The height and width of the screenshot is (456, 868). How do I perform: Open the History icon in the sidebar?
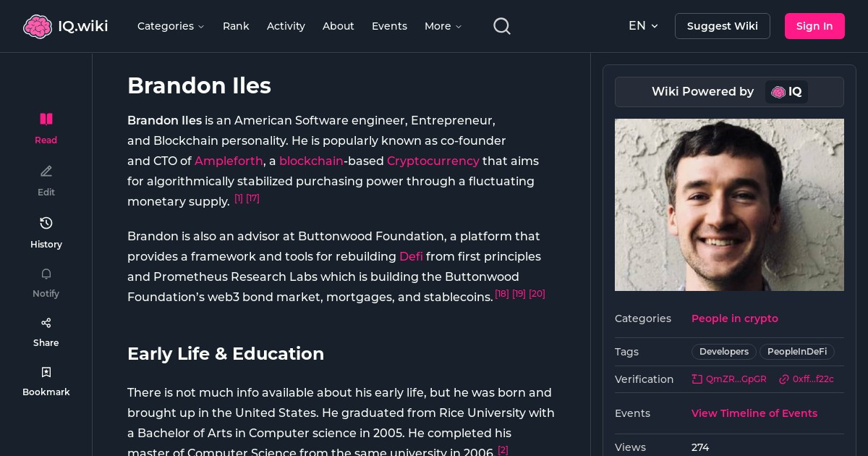pyautogui.click(x=46, y=223)
